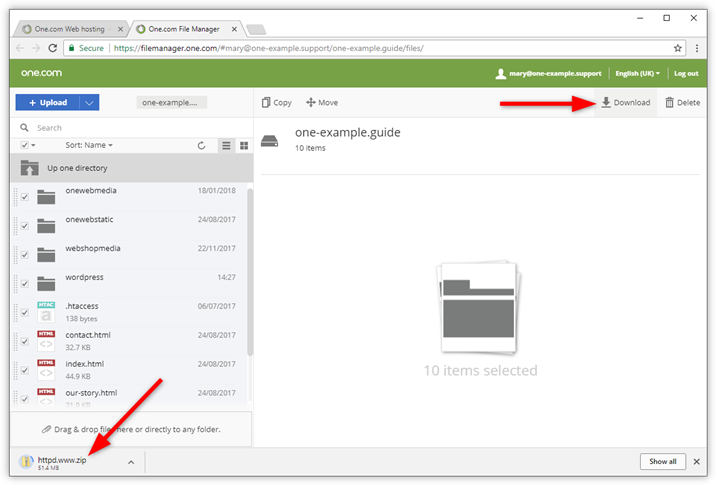The image size is (716, 485).
Task: Go up one directory
Action: (132, 168)
